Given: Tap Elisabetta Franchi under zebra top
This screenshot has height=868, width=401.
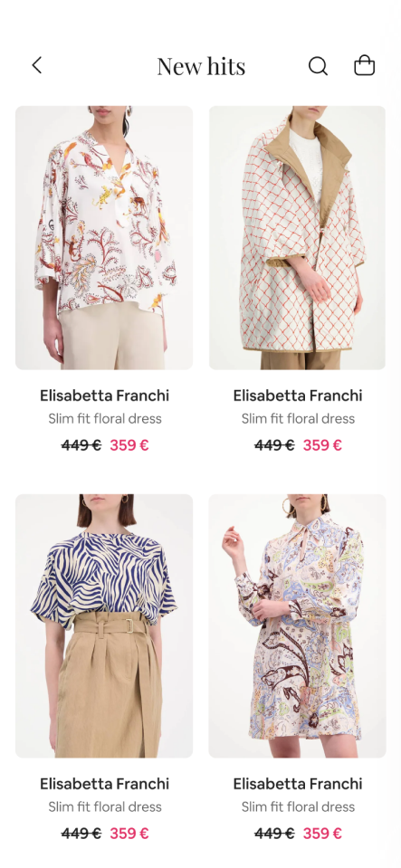Looking at the screenshot, I should pos(105,783).
